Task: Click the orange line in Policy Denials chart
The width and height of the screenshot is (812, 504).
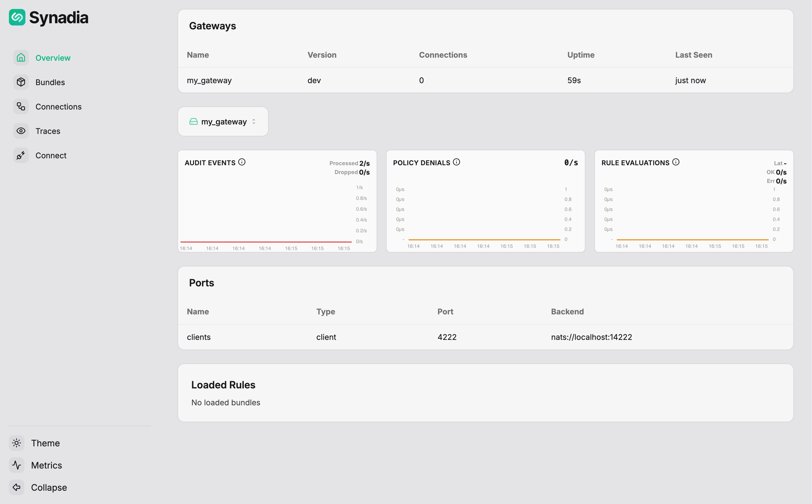Action: (x=484, y=239)
